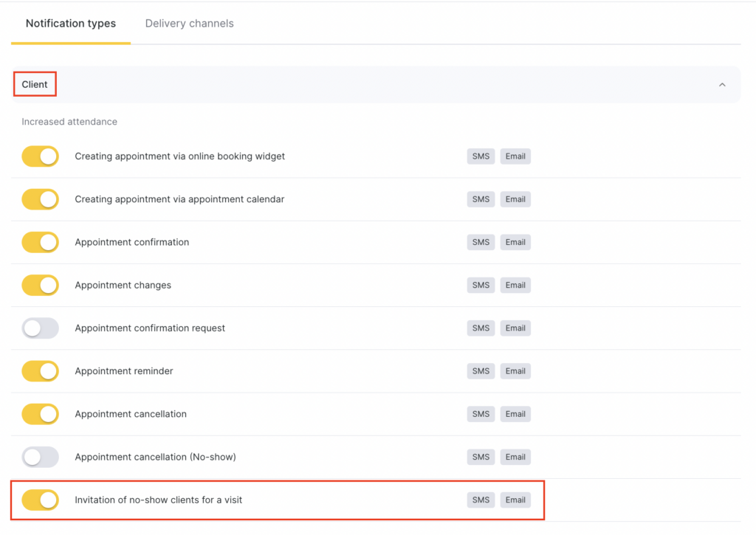The height and width of the screenshot is (535, 756).
Task: Collapse the Client section using the chevron
Action: click(x=722, y=85)
